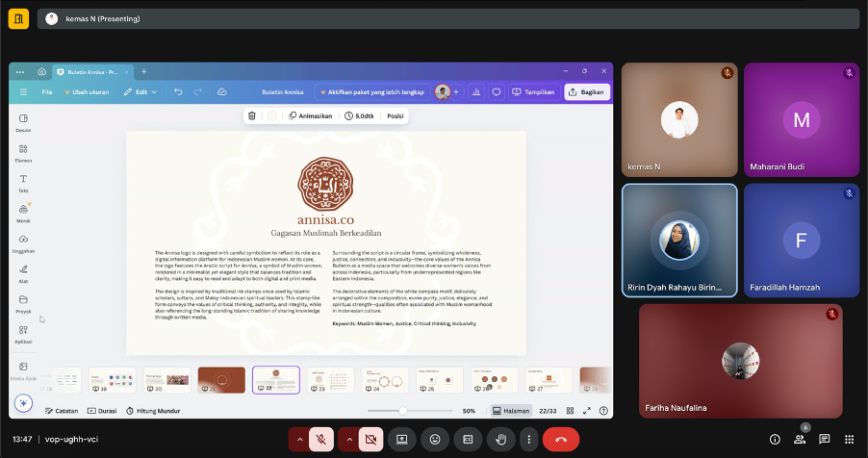Open the emoji reactions button

tap(435, 439)
